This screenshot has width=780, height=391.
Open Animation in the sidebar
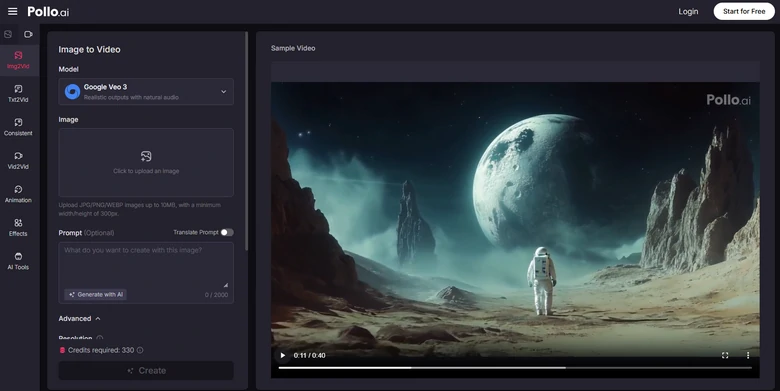tap(18, 194)
